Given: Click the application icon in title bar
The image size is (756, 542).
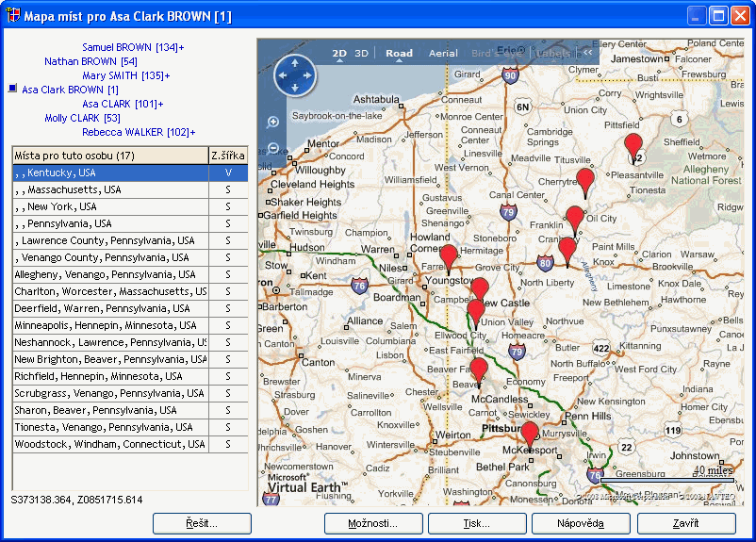Looking at the screenshot, I should (x=13, y=15).
